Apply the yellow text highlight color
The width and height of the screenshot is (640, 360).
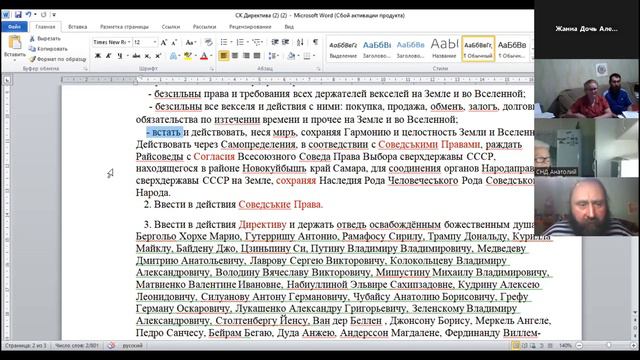click(187, 56)
